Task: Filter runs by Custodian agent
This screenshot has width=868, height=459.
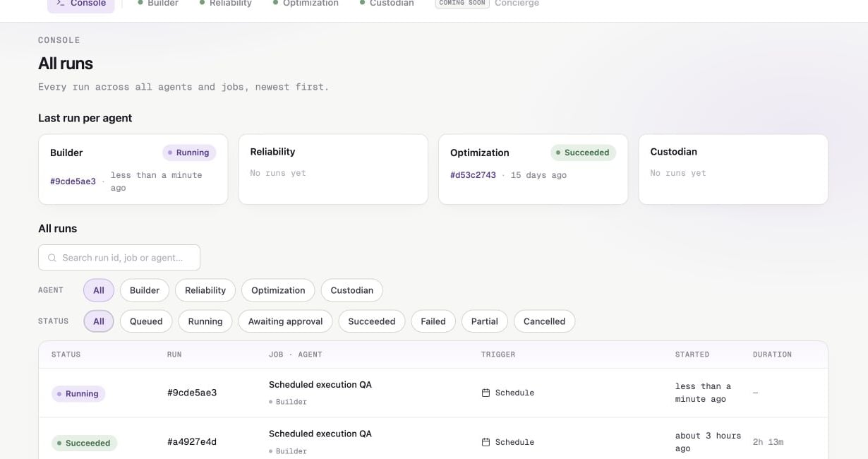Action: click(352, 290)
